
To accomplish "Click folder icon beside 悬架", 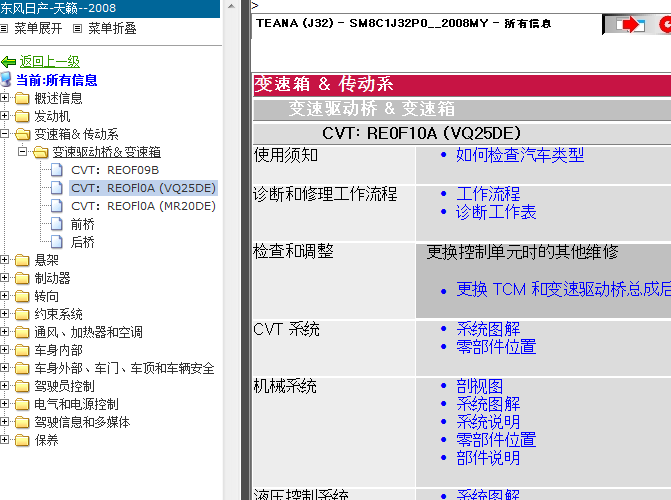I will point(22,260).
